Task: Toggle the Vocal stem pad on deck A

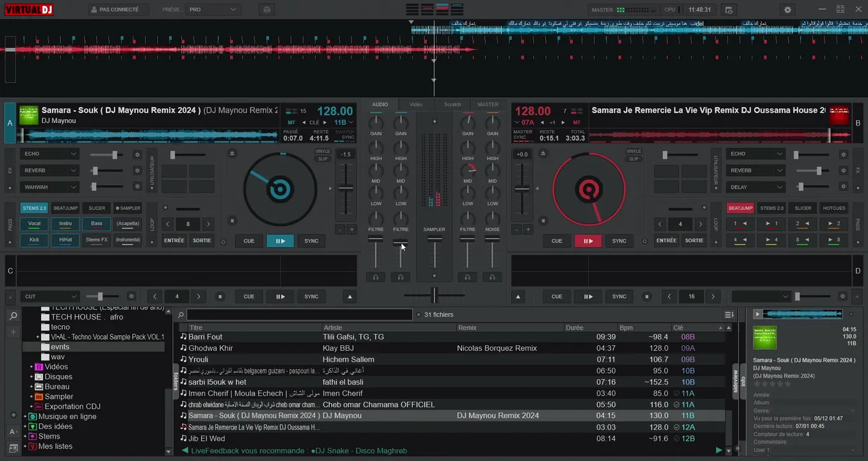Action: pyautogui.click(x=34, y=224)
